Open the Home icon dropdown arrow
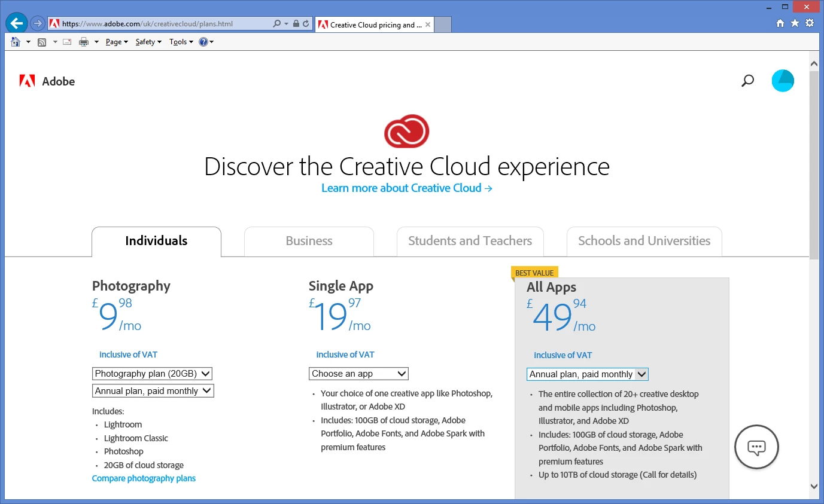 pyautogui.click(x=28, y=42)
